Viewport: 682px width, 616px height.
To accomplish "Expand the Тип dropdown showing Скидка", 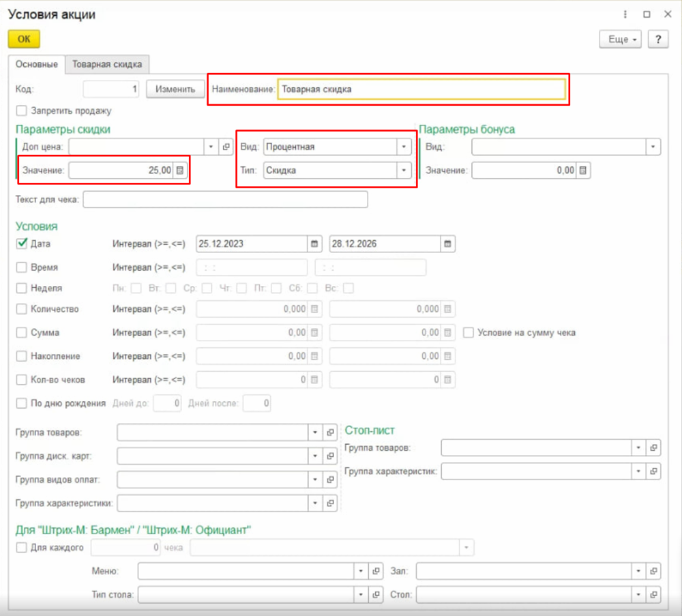I will tap(404, 171).
